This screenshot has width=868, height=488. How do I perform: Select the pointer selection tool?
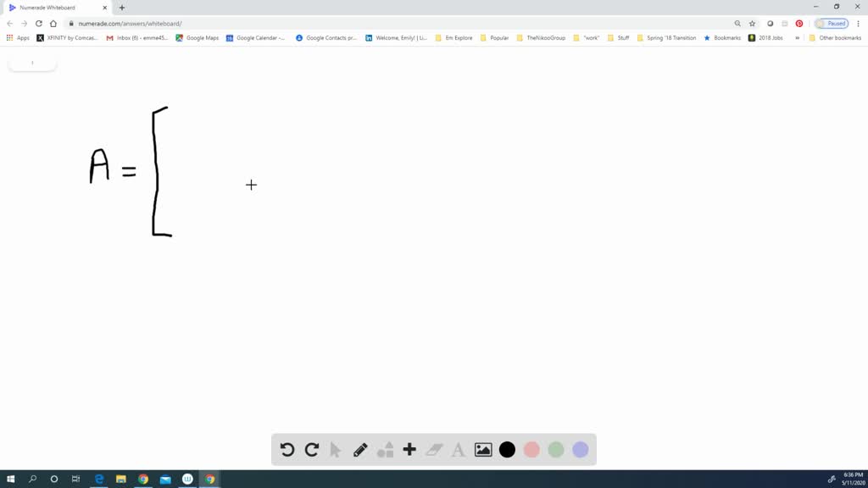point(336,450)
